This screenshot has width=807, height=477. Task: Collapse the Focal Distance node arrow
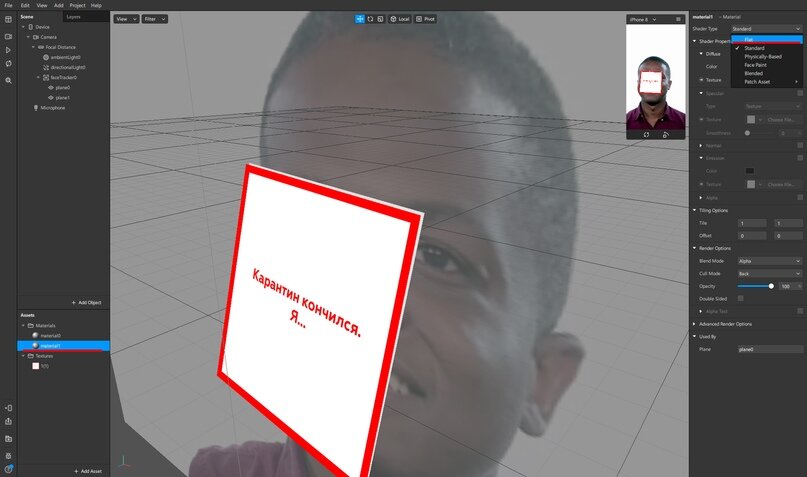[33, 47]
